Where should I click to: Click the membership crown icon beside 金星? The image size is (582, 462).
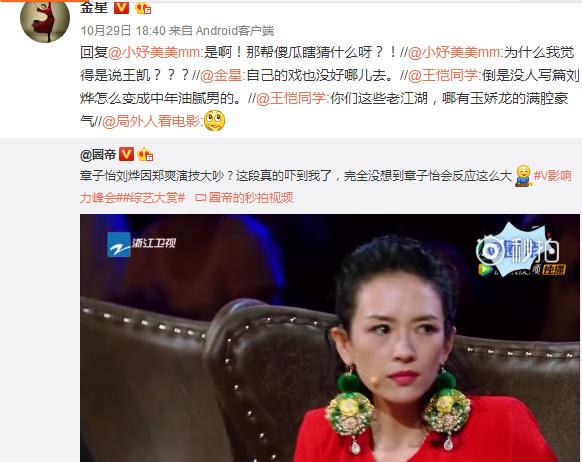point(143,8)
